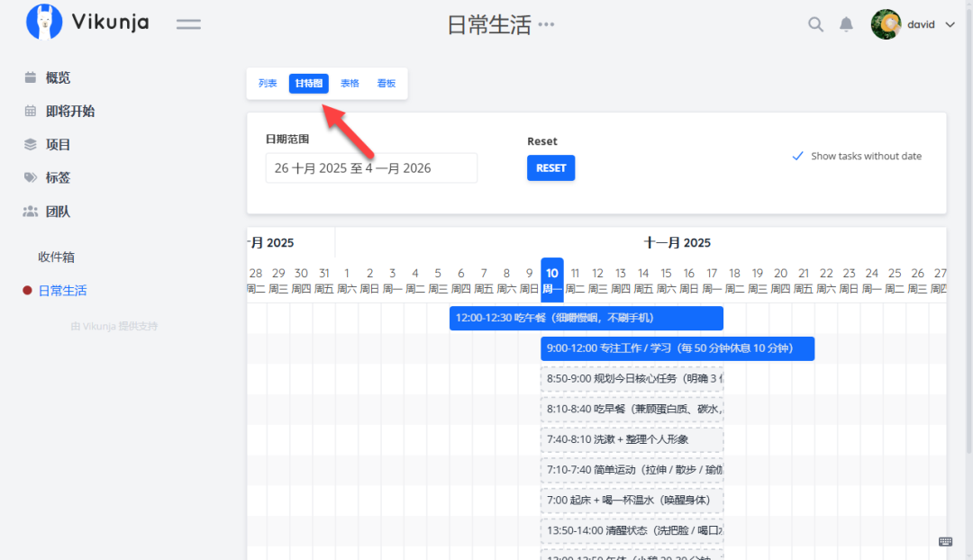Open search with the magnifier icon
The image size is (973, 560).
click(815, 24)
